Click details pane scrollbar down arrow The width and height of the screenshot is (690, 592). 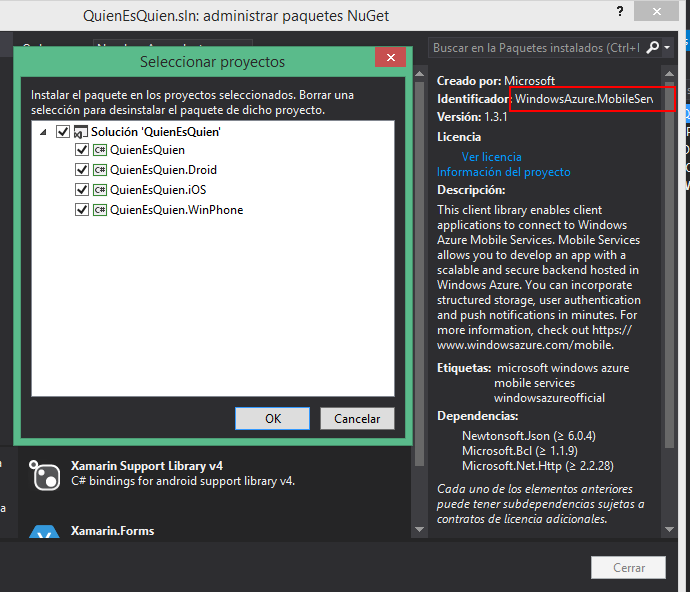coord(669,529)
